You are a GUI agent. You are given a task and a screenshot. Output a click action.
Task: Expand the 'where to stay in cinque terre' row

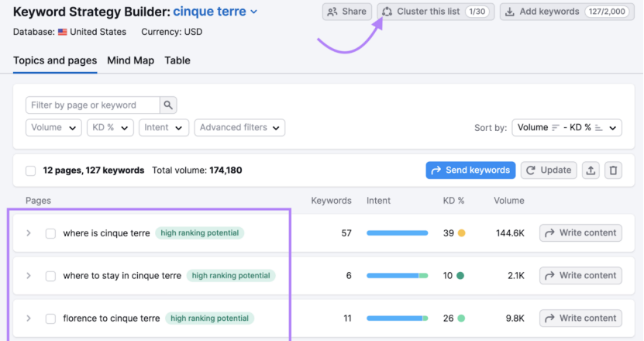(x=29, y=276)
